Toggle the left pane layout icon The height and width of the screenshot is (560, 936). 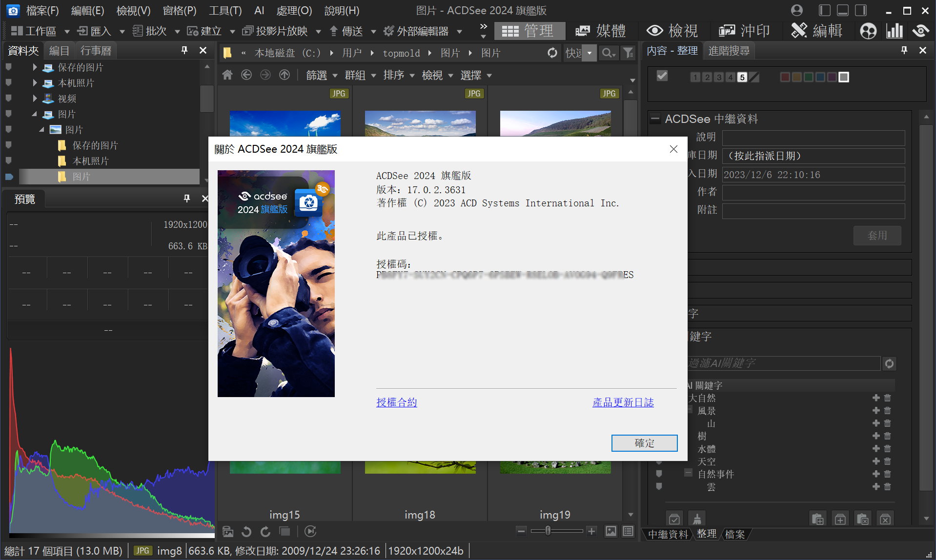tap(825, 10)
